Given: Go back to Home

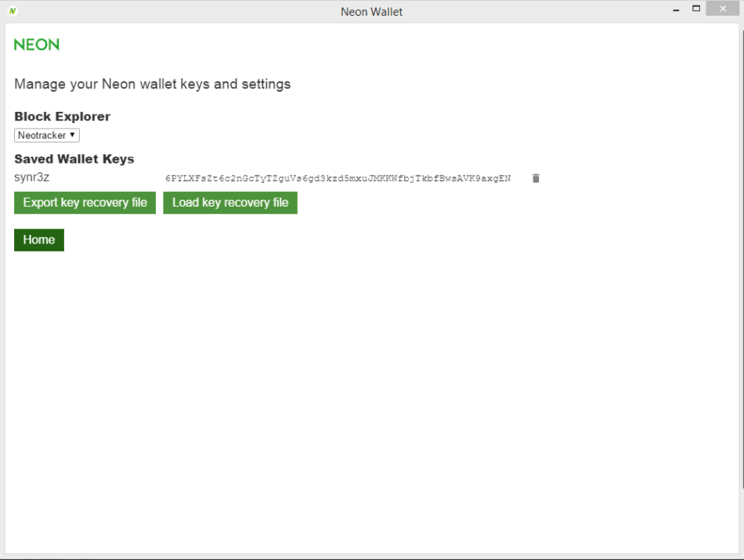Looking at the screenshot, I should click(38, 240).
